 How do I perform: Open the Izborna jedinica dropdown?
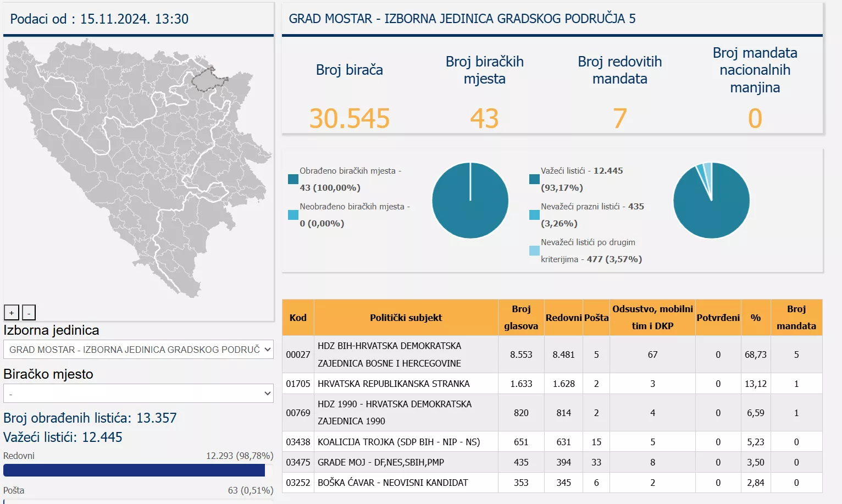click(138, 350)
